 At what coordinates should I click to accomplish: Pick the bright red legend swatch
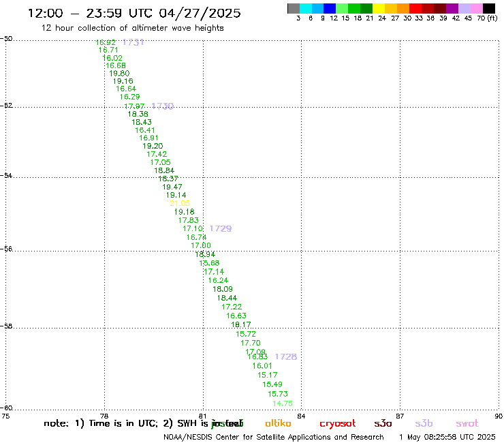[415, 8]
